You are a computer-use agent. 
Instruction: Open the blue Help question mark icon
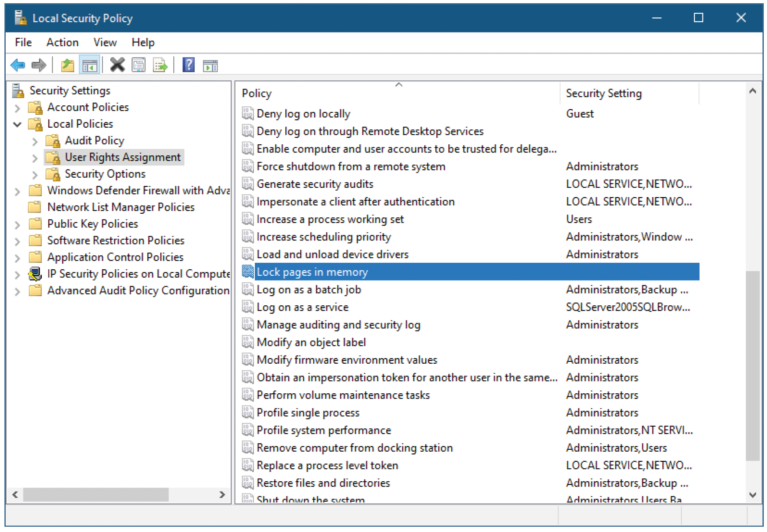click(x=189, y=65)
